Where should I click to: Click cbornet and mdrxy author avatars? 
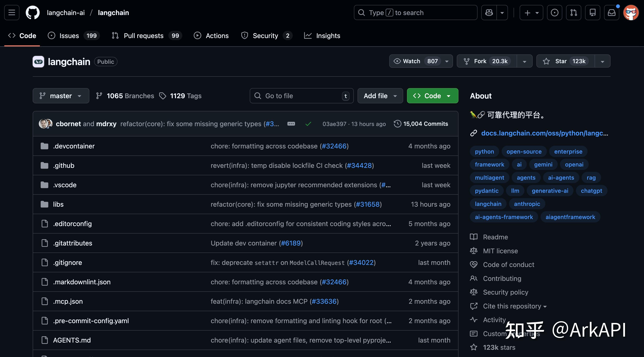pos(45,124)
